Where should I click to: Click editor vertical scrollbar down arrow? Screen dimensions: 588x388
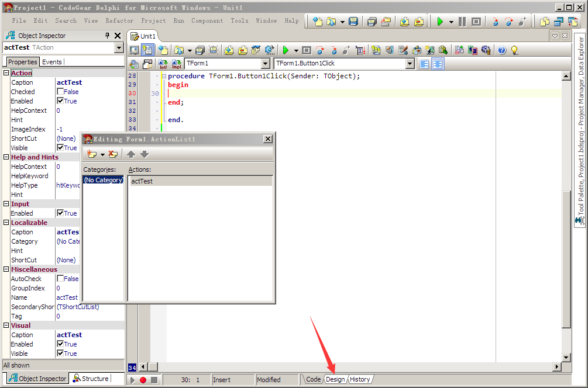566,358
